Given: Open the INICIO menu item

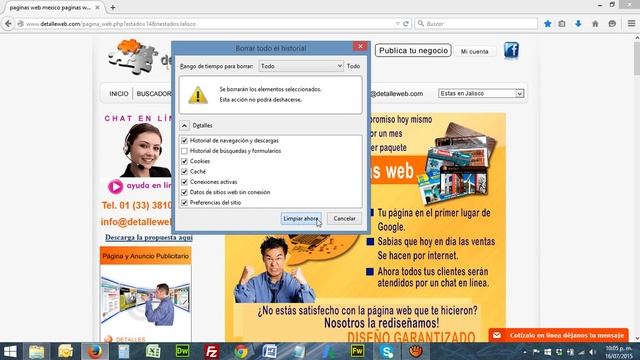Looking at the screenshot, I should pos(119,94).
